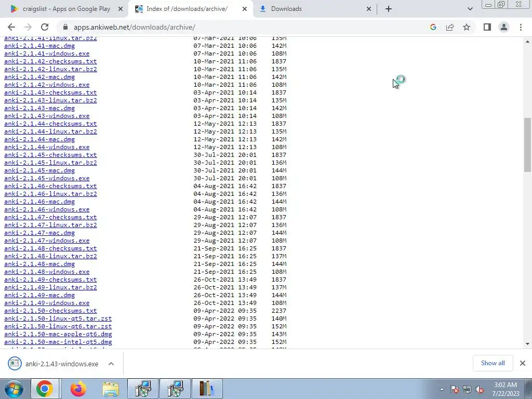Open the tab search dropdown arrow

[x=470, y=9]
